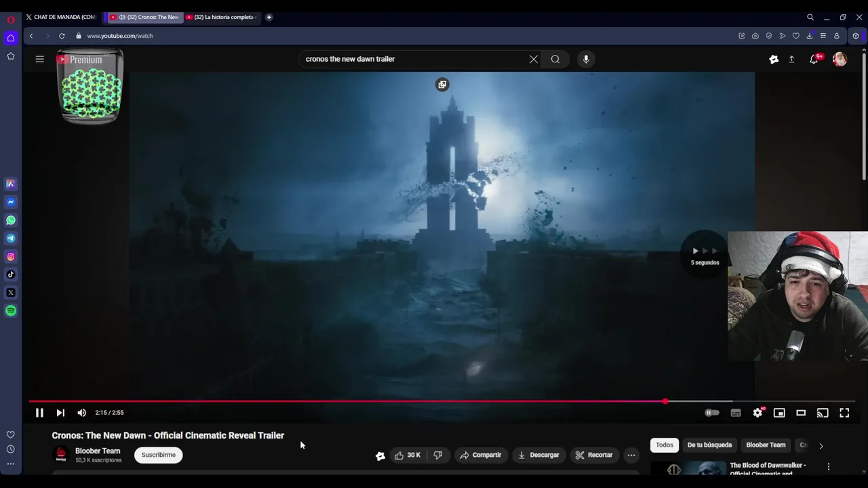
Task: Toggle subtitles on the video player
Action: coord(736,413)
